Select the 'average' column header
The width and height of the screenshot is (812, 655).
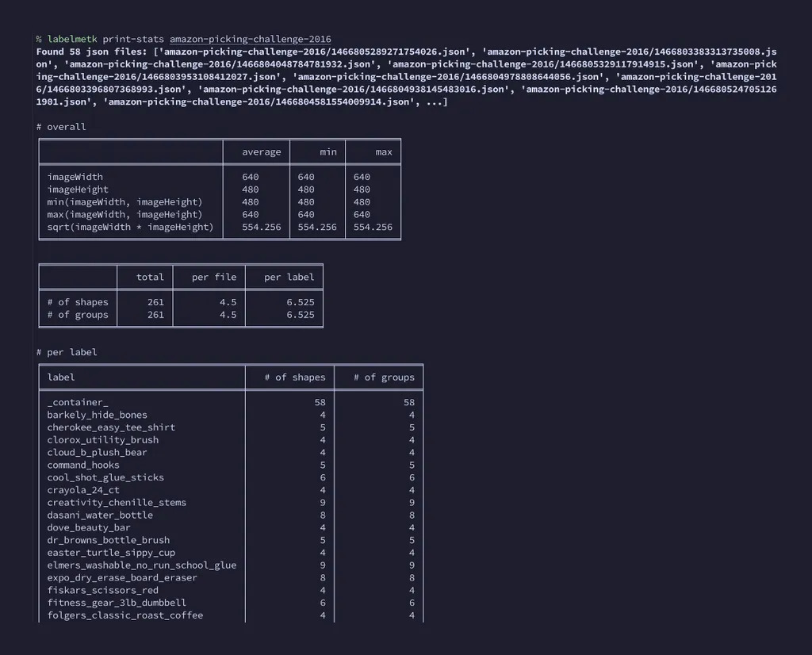tap(261, 152)
